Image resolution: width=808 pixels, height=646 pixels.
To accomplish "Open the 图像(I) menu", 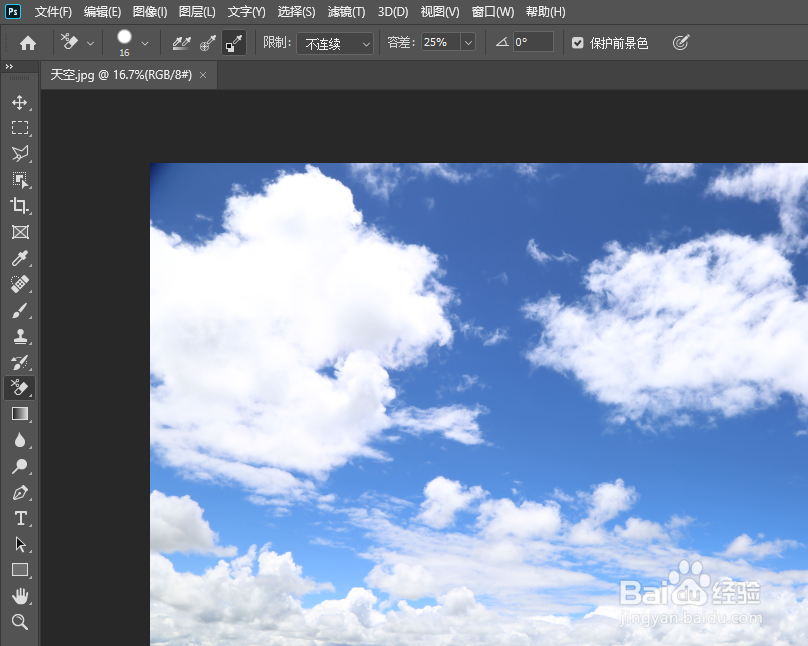I will pos(149,11).
